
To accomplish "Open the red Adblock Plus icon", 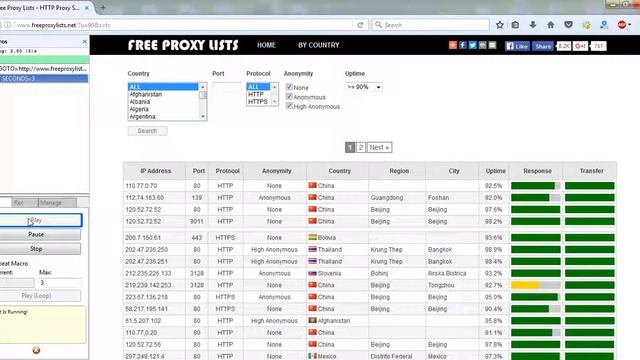I will [622, 25].
